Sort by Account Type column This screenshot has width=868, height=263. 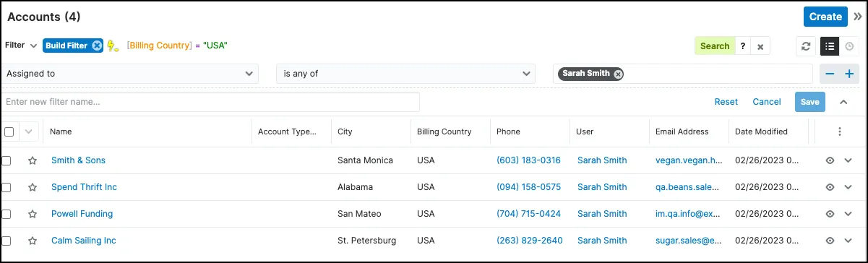(287, 131)
